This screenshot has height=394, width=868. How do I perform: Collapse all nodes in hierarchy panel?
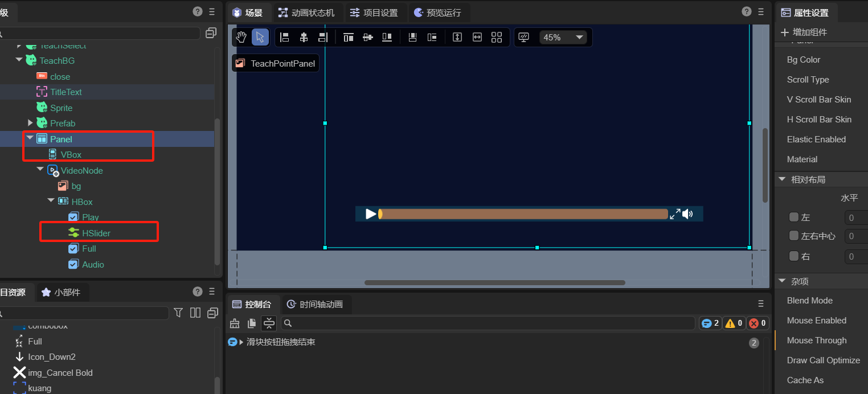pyautogui.click(x=211, y=33)
